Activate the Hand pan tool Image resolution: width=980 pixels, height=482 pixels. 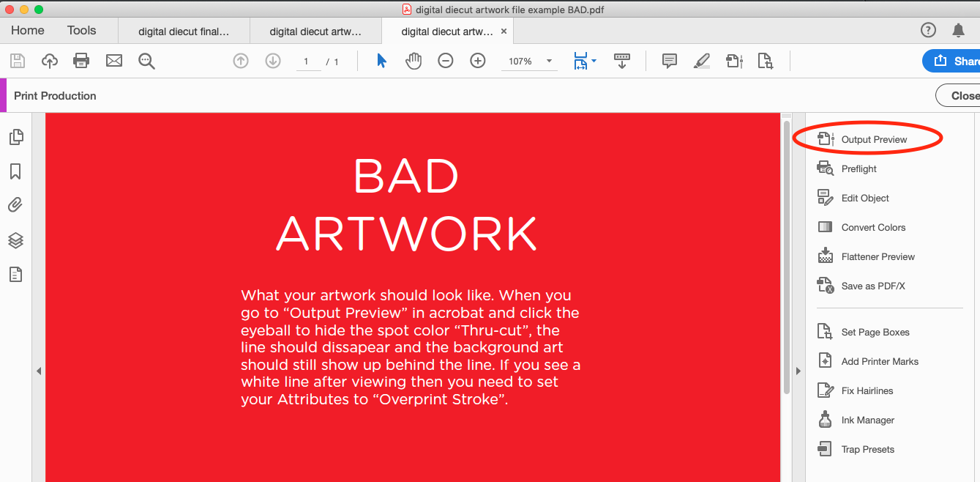coord(414,62)
